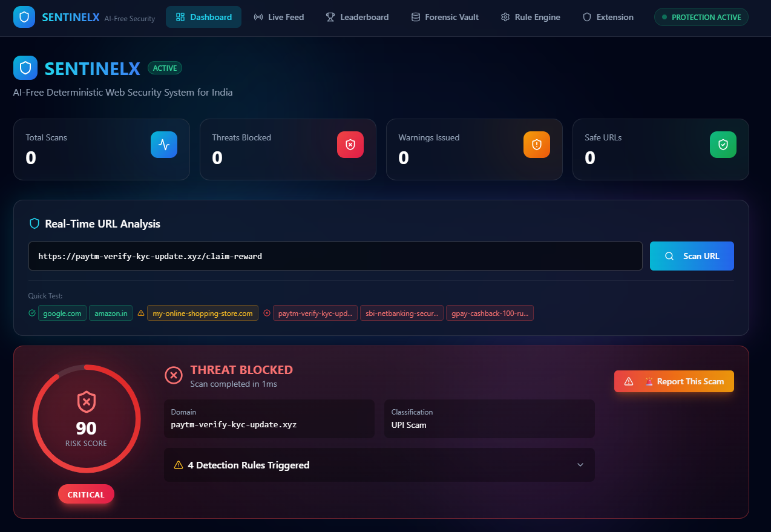This screenshot has width=771, height=532.
Task: Click the Live Feed broadcast icon
Action: [x=258, y=17]
